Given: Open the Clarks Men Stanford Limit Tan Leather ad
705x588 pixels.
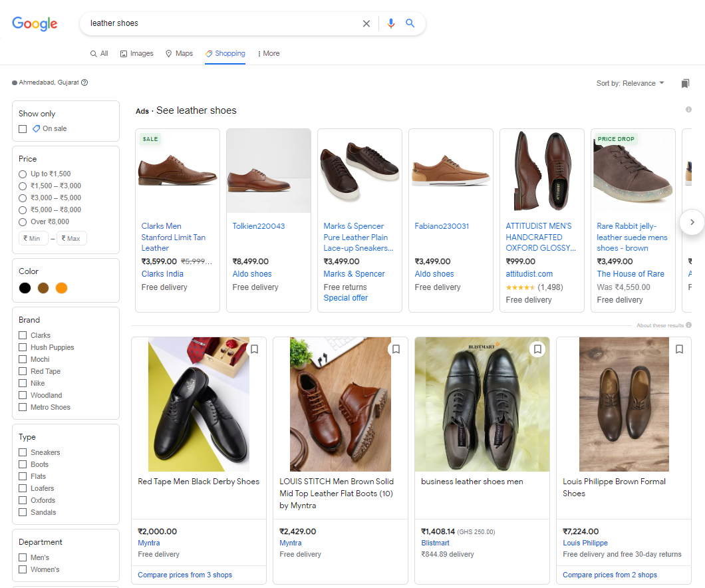Looking at the screenshot, I should coord(174,237).
